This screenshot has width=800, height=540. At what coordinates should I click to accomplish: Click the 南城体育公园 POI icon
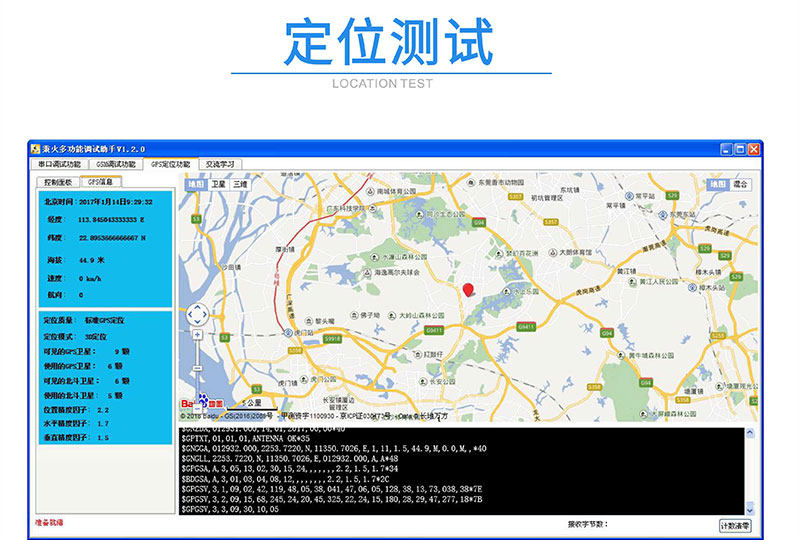[370, 191]
